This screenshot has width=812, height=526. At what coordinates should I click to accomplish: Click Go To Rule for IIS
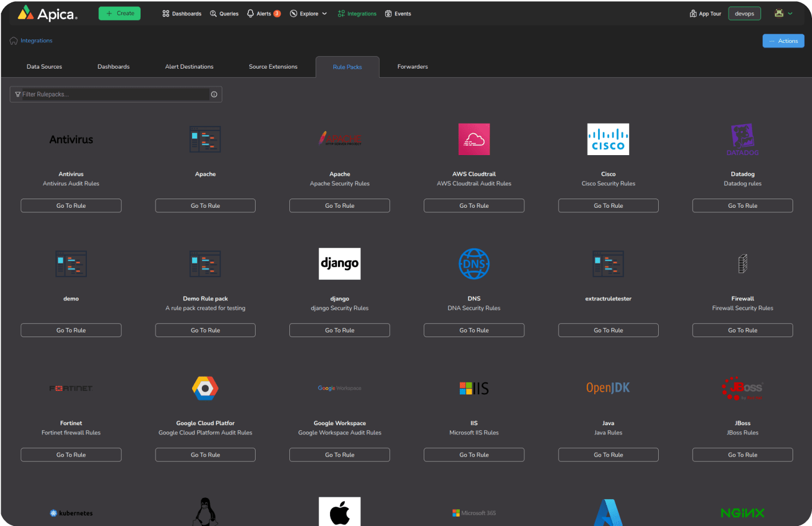[474, 454]
